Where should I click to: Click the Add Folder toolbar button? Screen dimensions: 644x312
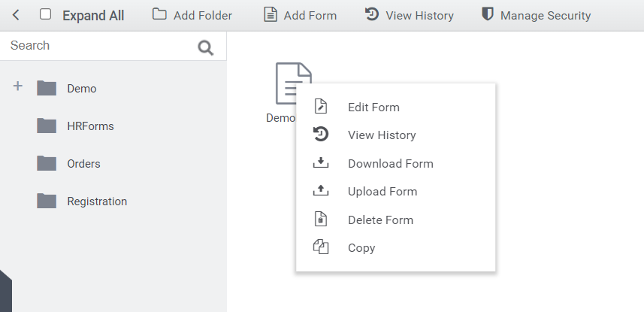[192, 15]
